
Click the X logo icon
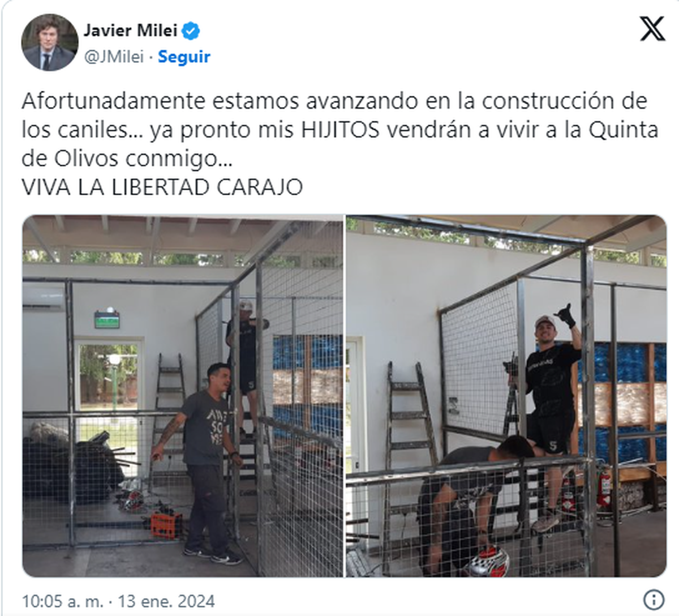(652, 29)
